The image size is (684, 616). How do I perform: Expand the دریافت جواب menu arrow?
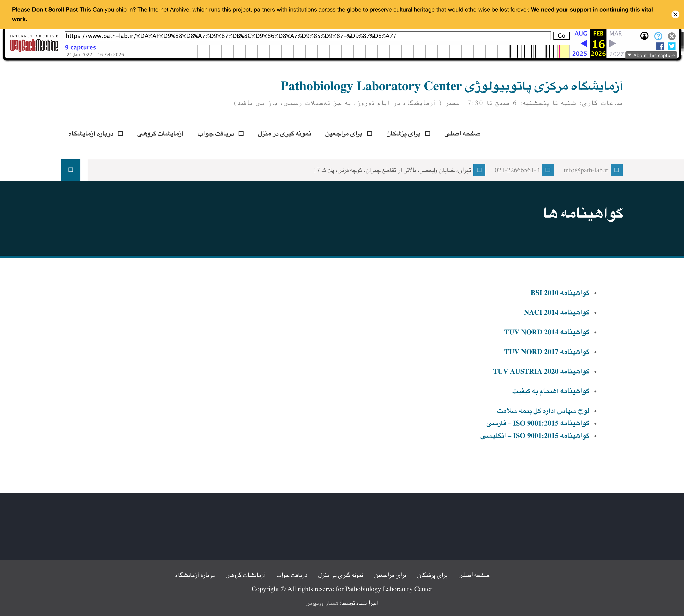point(241,134)
